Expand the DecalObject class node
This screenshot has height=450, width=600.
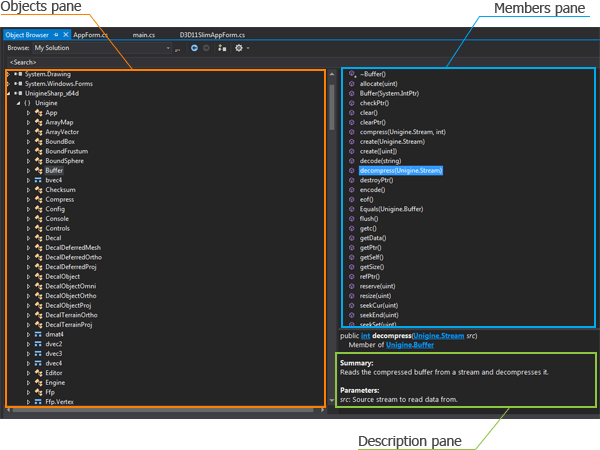[x=28, y=276]
